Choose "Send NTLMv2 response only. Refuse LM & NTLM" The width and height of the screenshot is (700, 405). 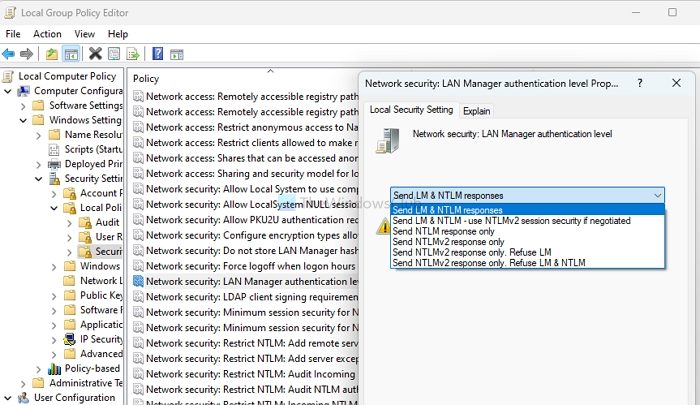[489, 262]
